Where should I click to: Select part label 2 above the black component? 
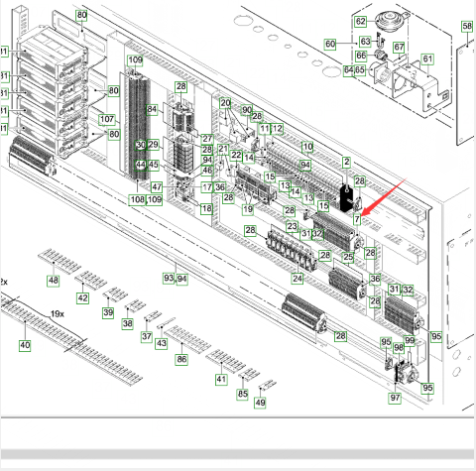click(x=346, y=162)
